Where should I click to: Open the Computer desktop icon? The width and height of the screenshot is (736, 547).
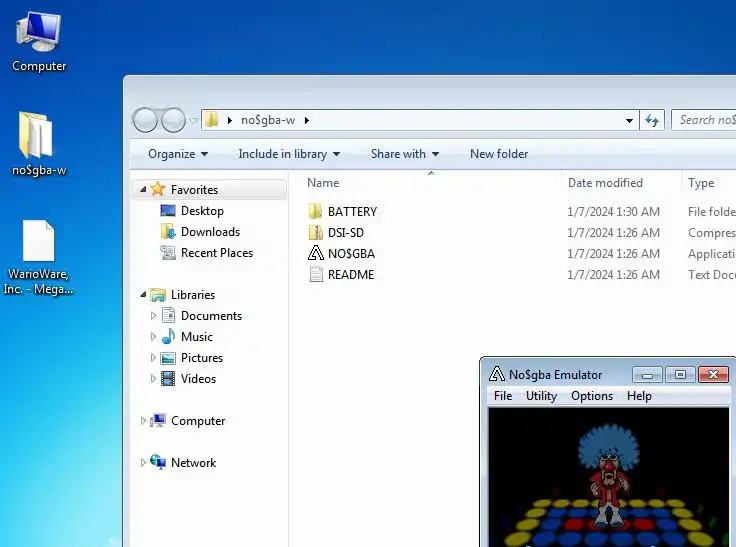[39, 42]
